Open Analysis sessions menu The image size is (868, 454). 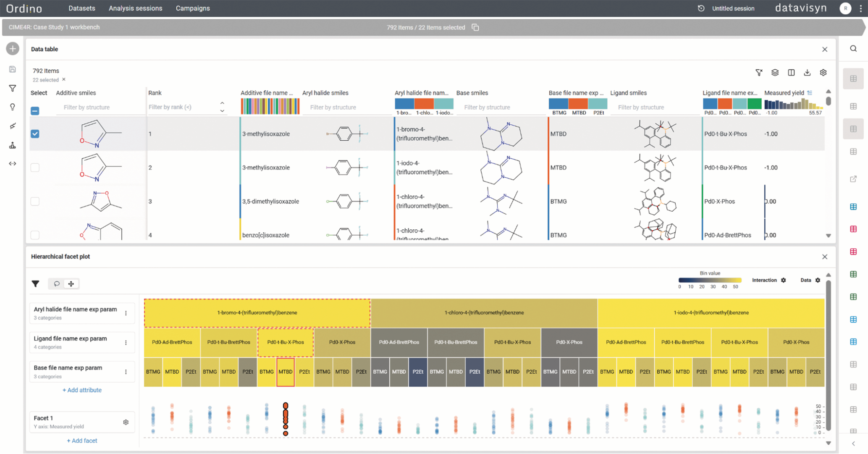[135, 8]
